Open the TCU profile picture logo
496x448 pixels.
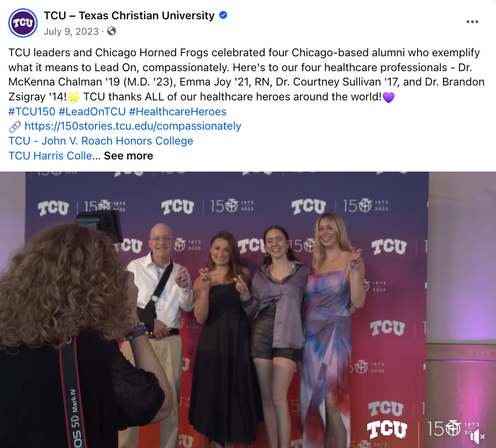(23, 23)
